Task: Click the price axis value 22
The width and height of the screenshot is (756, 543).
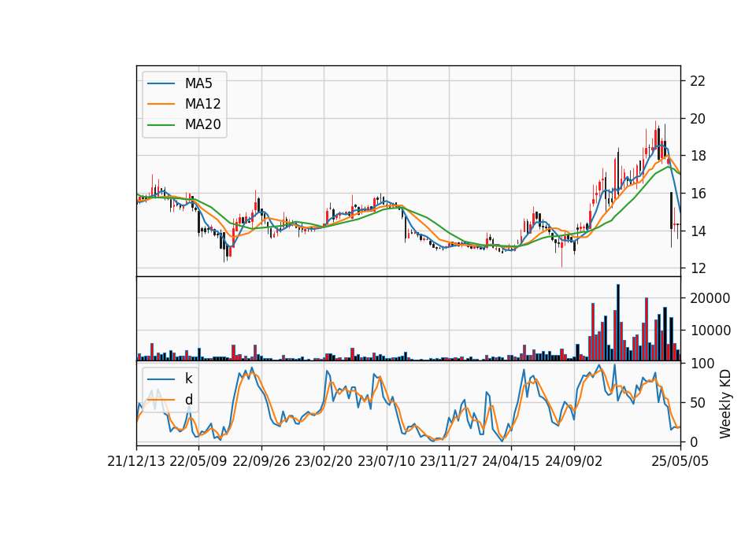Action: 698,81
